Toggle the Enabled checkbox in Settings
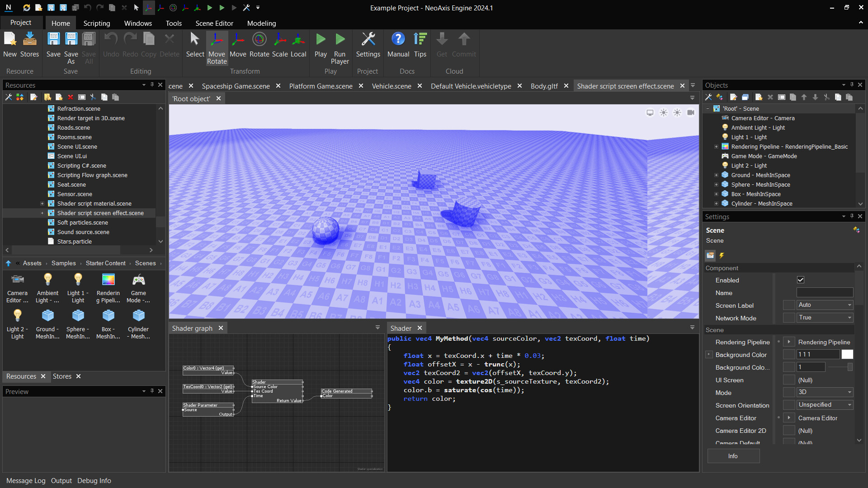 pyautogui.click(x=801, y=280)
